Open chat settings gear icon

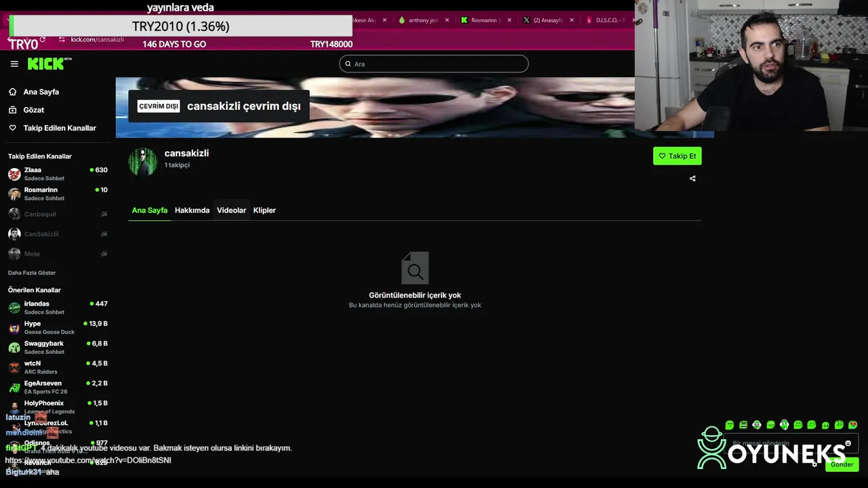coord(814,464)
